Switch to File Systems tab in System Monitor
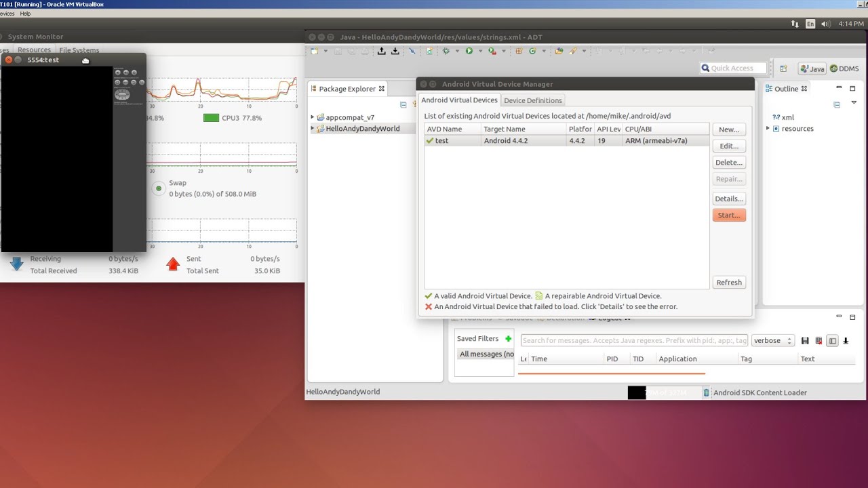 [x=79, y=50]
